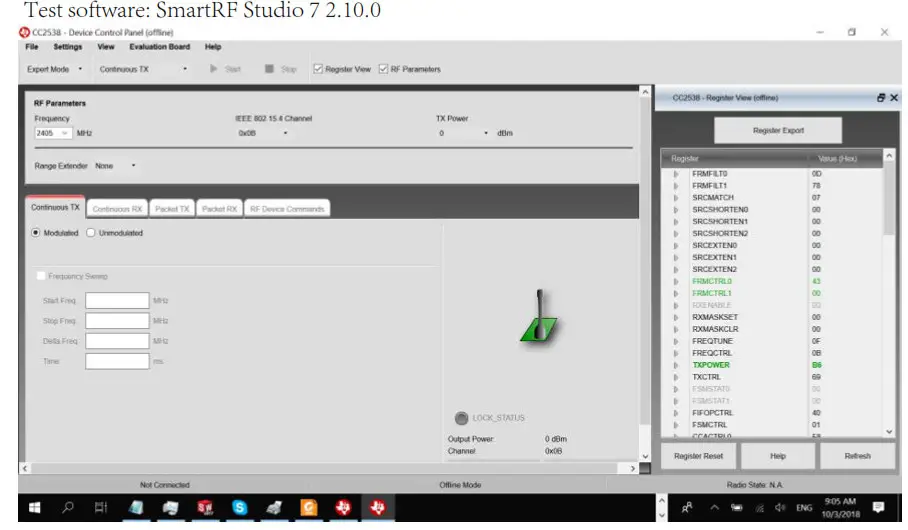908x530 pixels.
Task: Show hidden system tray icons
Action: tap(714, 508)
